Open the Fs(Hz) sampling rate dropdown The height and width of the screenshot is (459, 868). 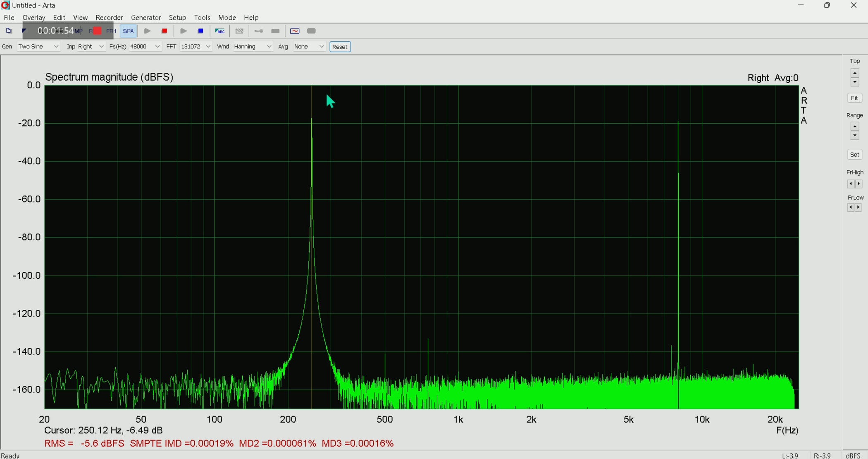click(145, 46)
